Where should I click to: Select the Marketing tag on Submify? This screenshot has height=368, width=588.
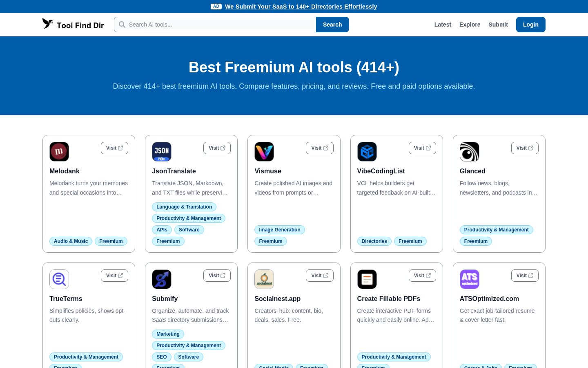point(168,334)
